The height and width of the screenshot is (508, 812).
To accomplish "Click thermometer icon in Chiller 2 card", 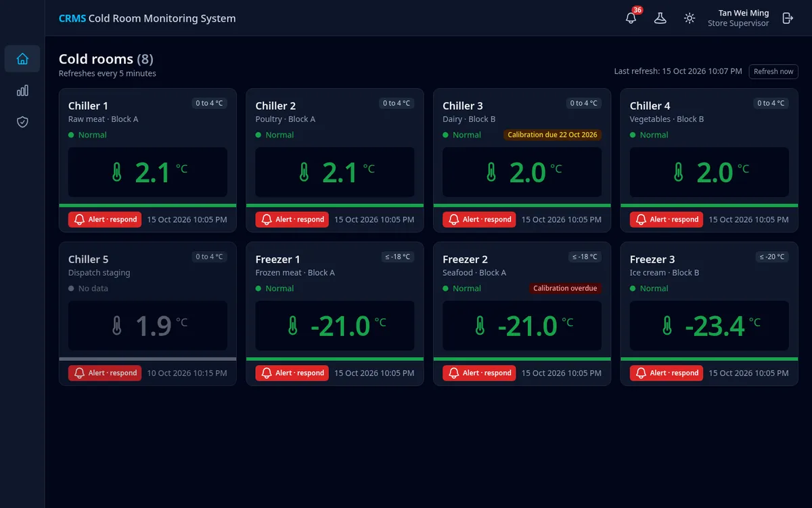I will click(x=304, y=173).
